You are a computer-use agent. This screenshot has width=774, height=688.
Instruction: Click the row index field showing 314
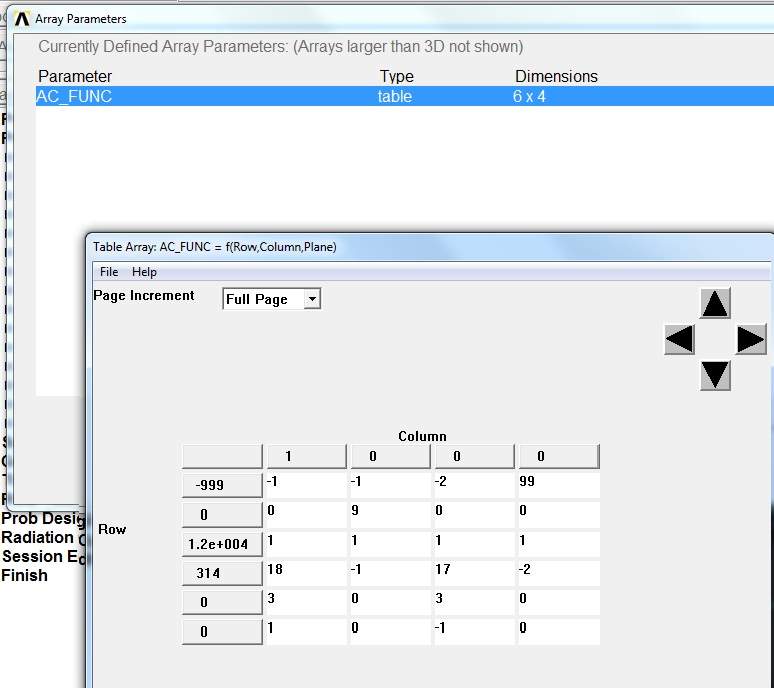pos(222,573)
